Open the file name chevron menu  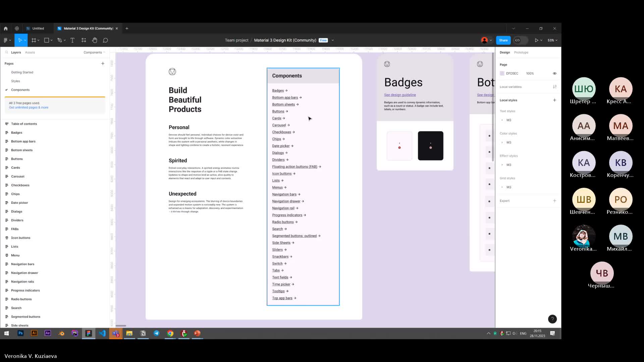click(332, 40)
